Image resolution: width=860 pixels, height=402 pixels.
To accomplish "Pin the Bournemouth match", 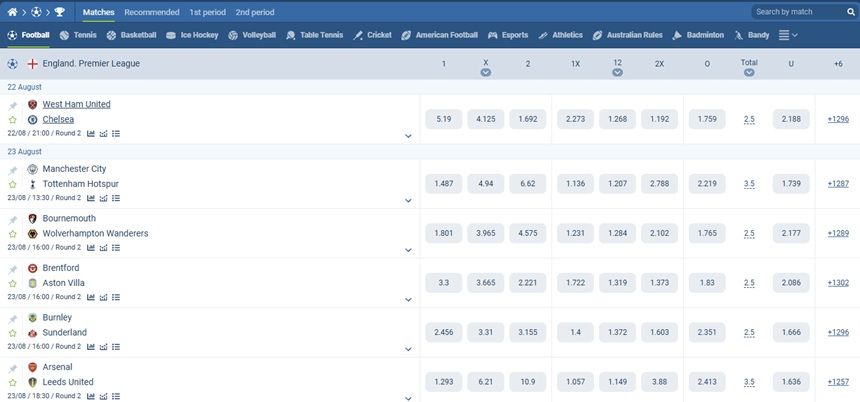I will (x=13, y=220).
